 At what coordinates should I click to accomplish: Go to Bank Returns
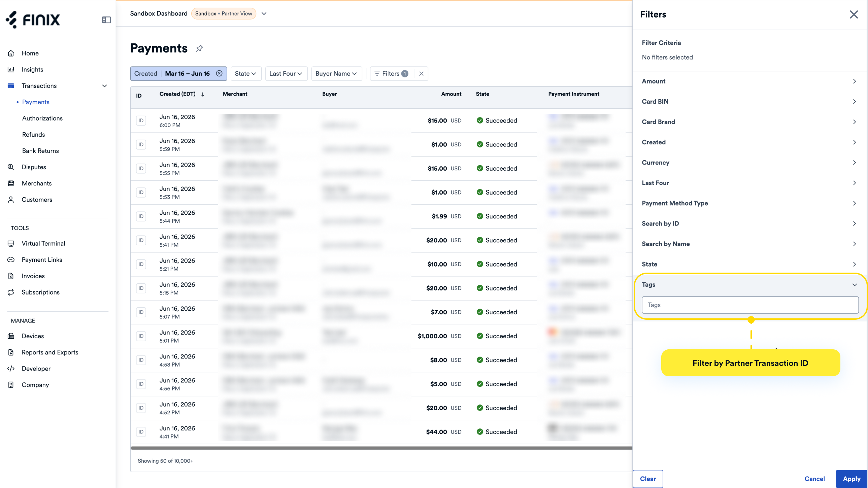coord(40,151)
